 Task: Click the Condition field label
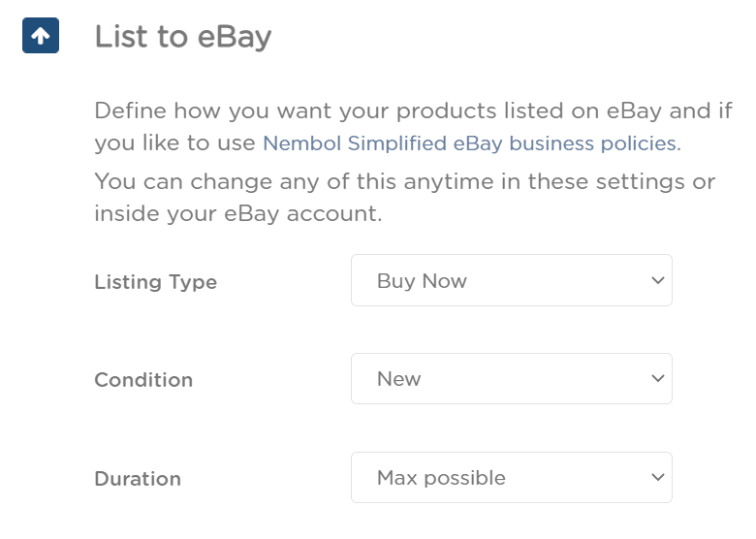tap(143, 380)
